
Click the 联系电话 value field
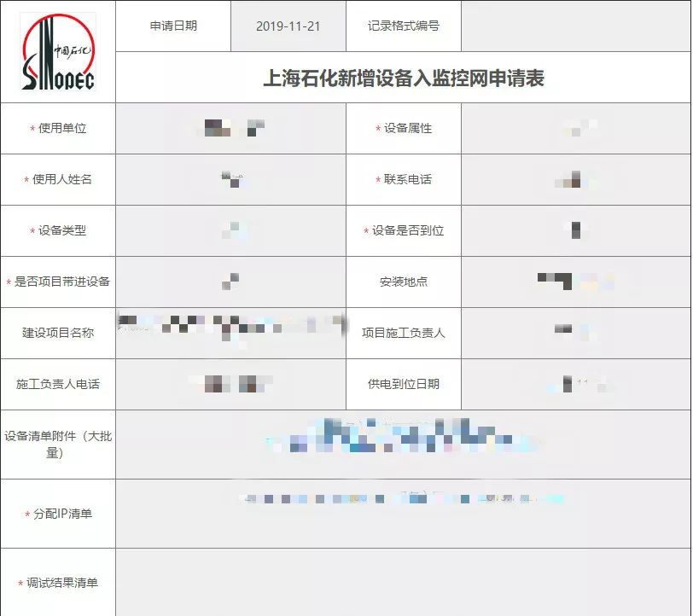[x=576, y=180]
